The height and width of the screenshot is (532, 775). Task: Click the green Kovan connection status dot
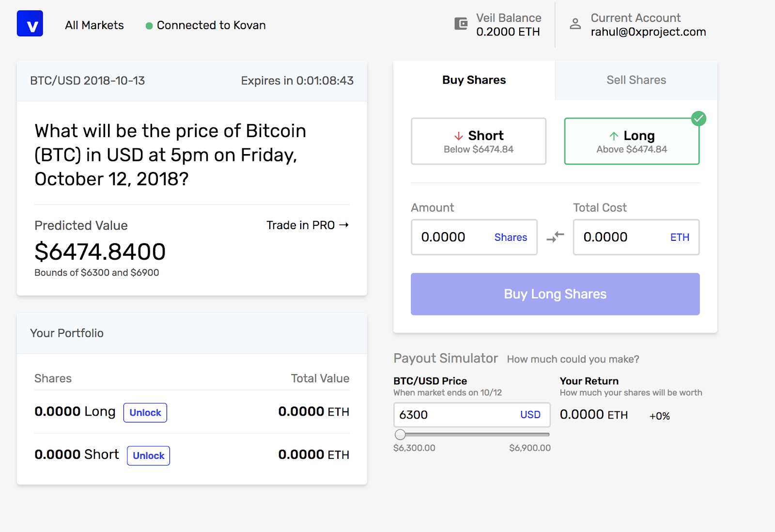point(149,26)
